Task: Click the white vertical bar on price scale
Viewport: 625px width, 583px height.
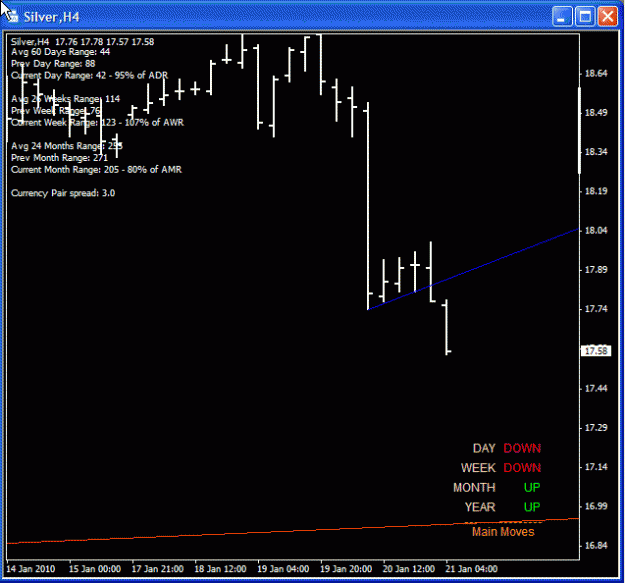Action: [x=580, y=130]
